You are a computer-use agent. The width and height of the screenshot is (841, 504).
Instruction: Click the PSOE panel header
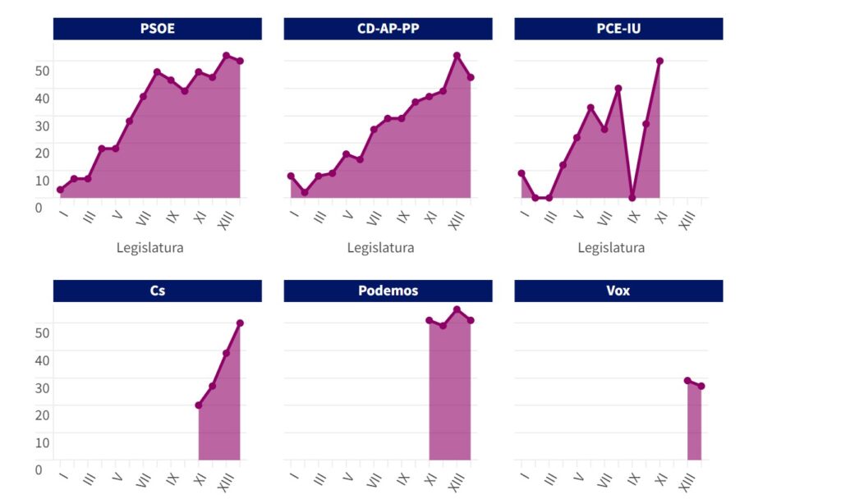pyautogui.click(x=158, y=29)
